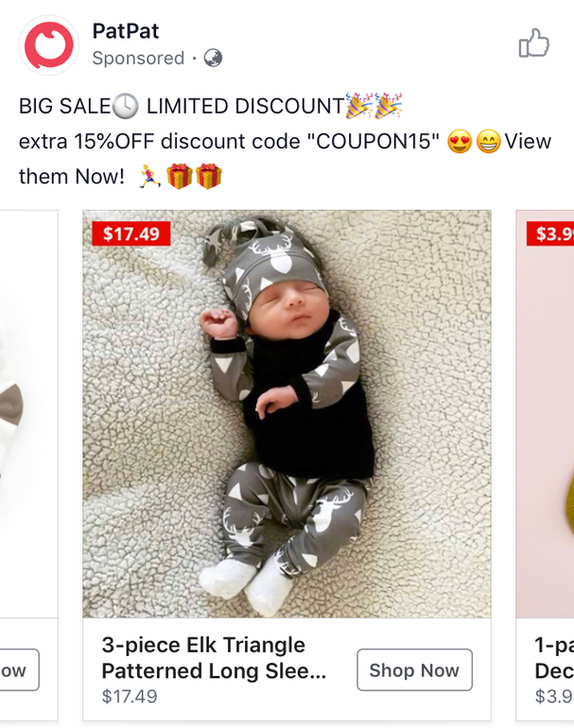Click the COUPON15 discount code text
574x728 pixels.
click(372, 142)
